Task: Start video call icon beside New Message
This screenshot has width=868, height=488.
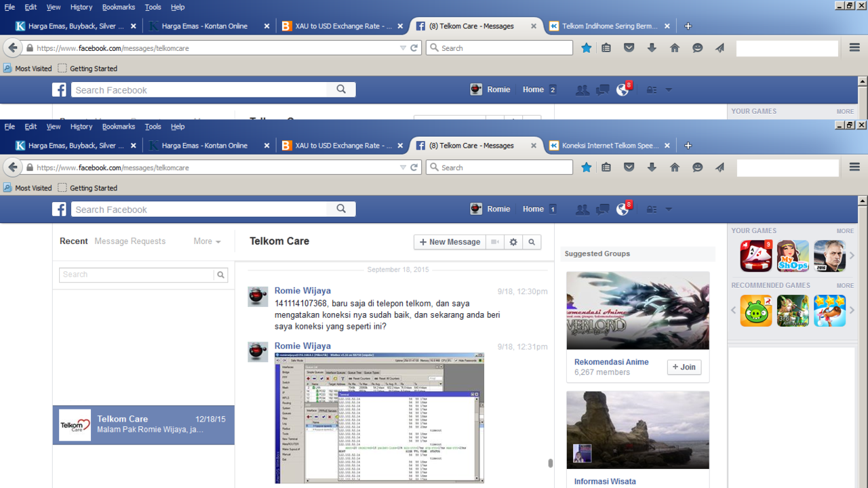Action: [495, 242]
